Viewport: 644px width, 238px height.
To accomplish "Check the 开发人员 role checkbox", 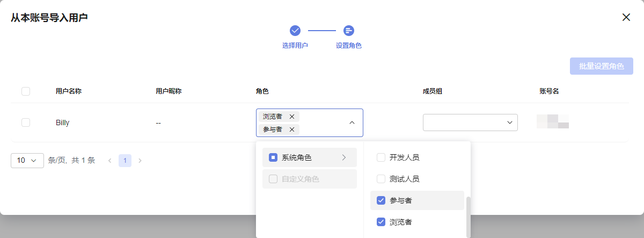I will [x=381, y=157].
